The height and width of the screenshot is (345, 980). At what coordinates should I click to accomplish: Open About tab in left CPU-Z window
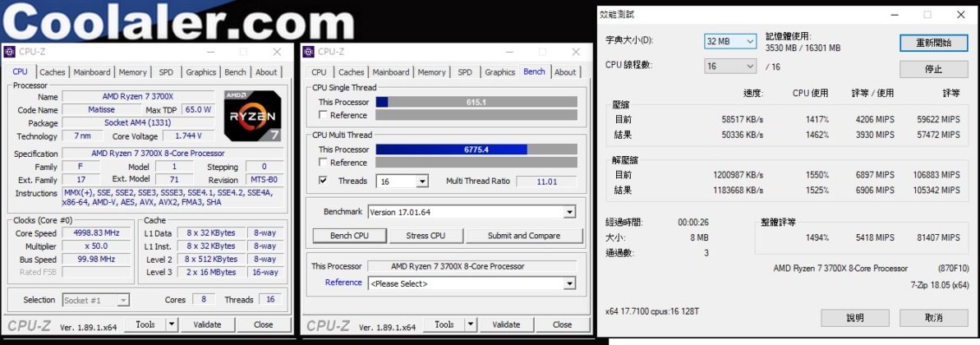click(x=266, y=72)
